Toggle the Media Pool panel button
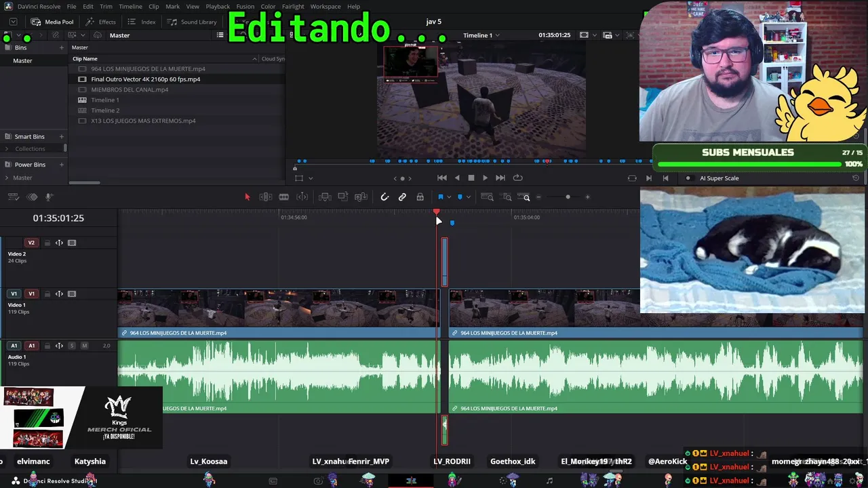 52,22
